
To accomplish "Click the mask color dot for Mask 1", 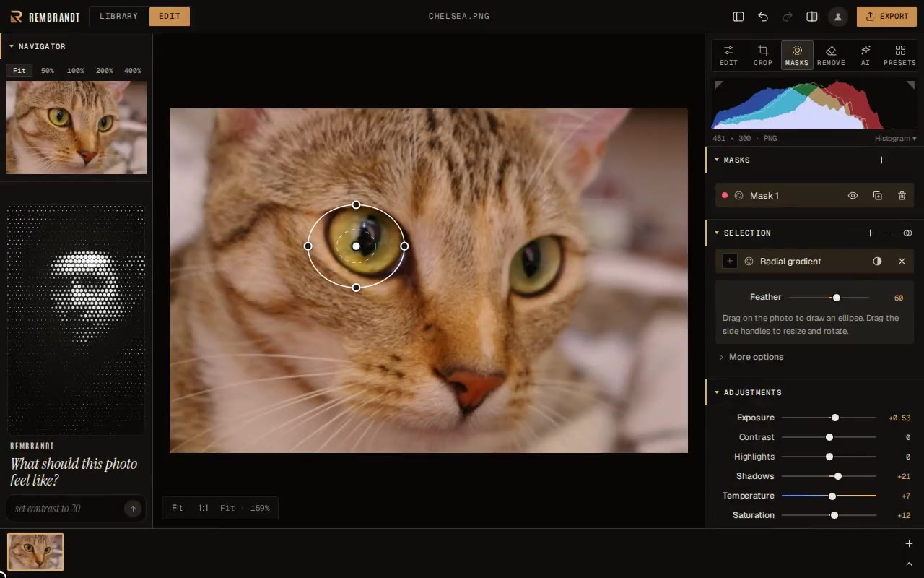I will (725, 196).
